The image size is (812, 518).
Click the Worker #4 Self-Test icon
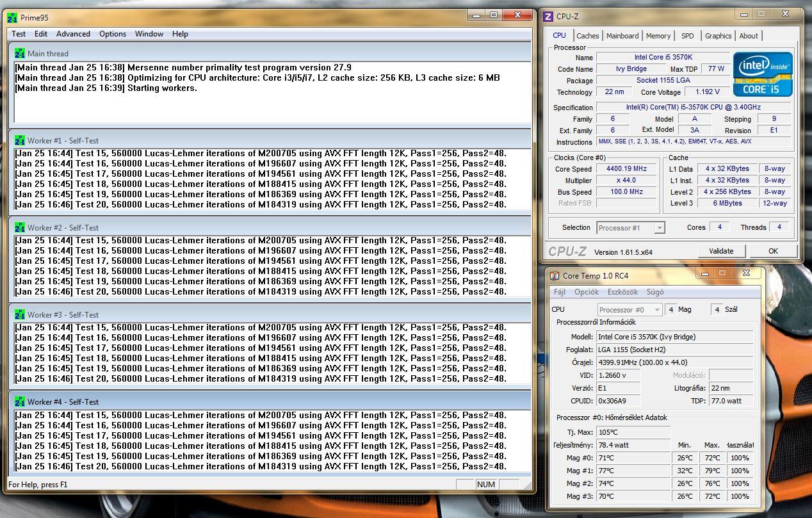pyautogui.click(x=19, y=401)
